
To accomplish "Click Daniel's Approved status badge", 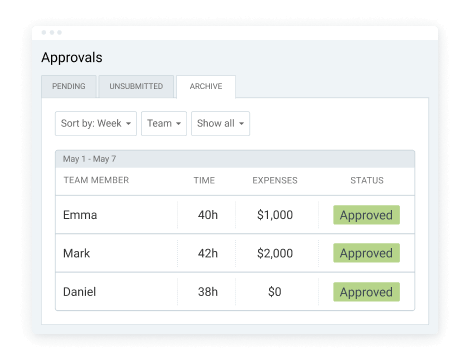I will click(x=366, y=292).
